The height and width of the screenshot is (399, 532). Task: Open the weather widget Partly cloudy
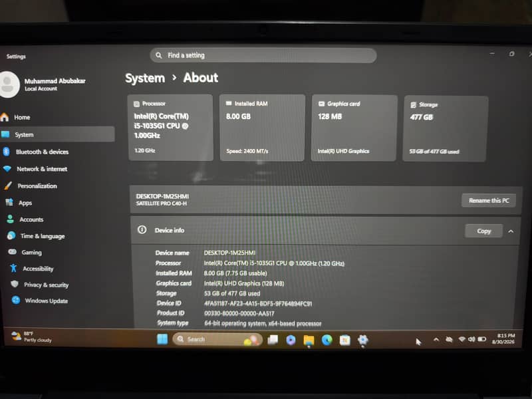[31, 336]
